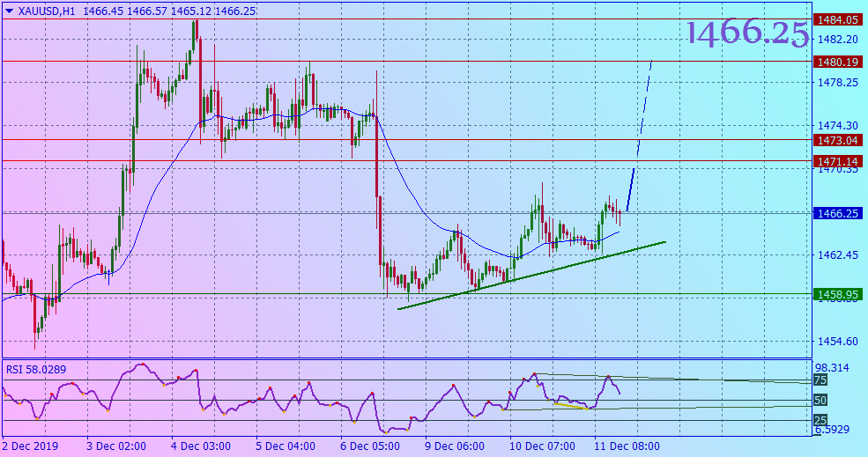
Task: Select the green ascending trendline under the candles
Action: (531, 275)
